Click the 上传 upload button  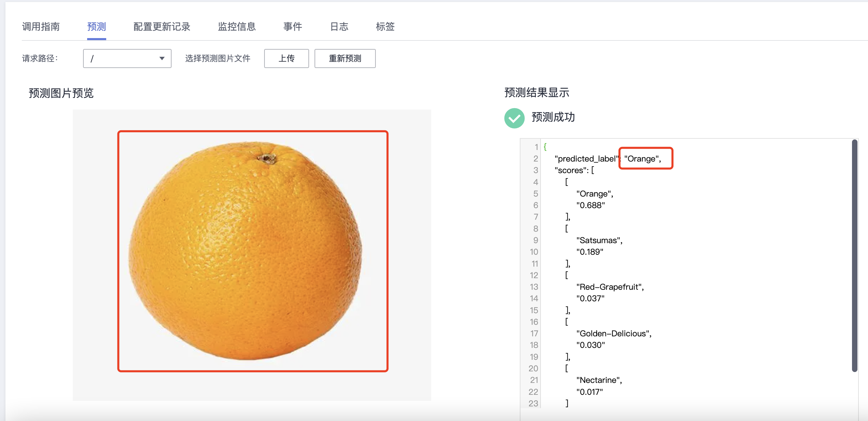286,58
